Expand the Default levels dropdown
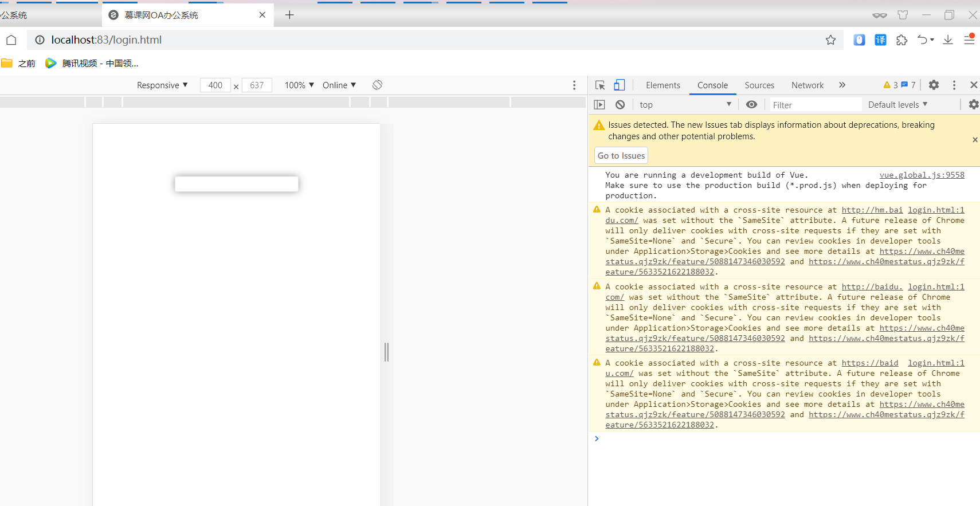The height and width of the screenshot is (506, 980). tap(897, 104)
